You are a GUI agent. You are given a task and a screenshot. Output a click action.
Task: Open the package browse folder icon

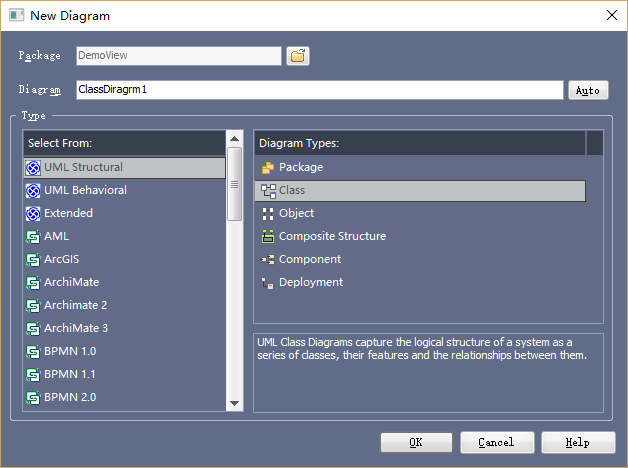click(x=298, y=56)
